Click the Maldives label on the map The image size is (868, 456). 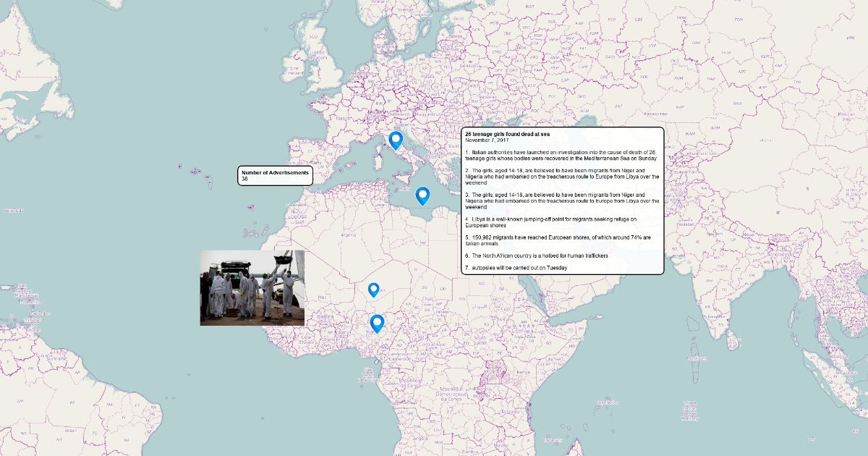pos(697,358)
